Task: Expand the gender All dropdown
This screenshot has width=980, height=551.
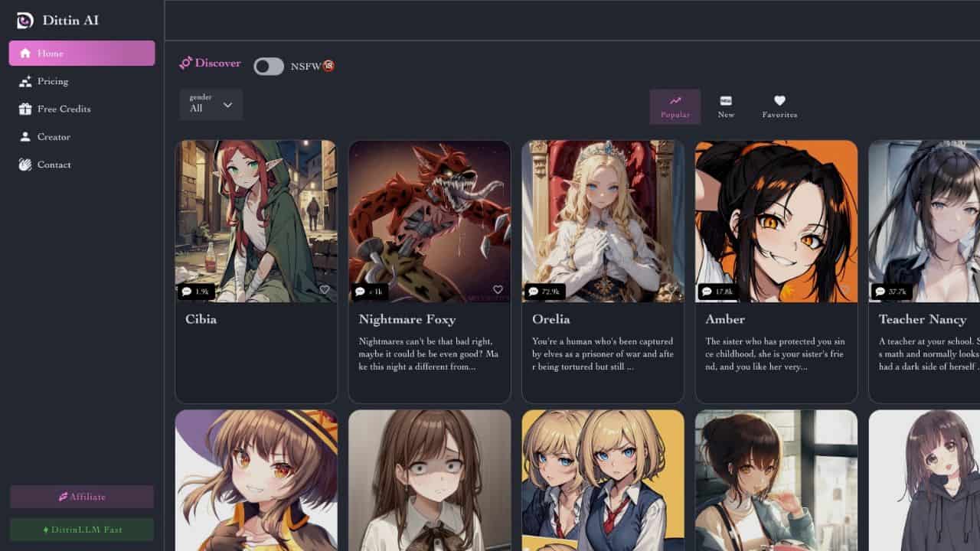Action: [211, 104]
